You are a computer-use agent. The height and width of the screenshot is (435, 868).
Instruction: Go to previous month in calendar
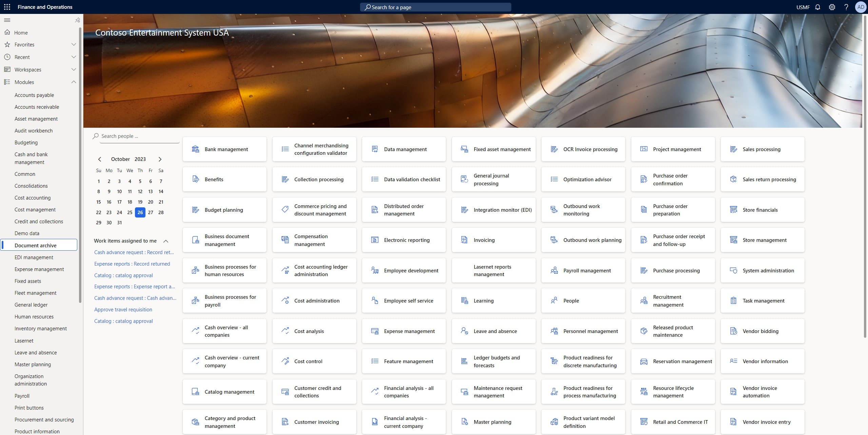tap(99, 159)
